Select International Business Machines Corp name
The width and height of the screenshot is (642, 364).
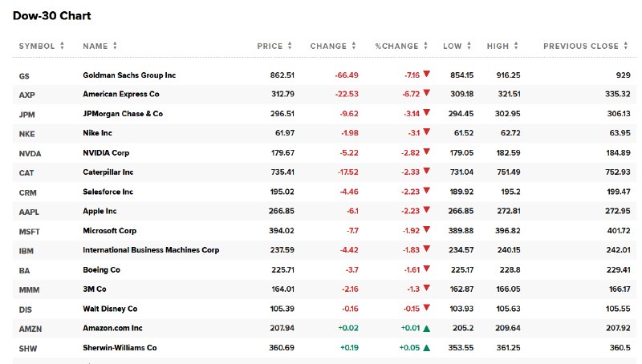[151, 250]
